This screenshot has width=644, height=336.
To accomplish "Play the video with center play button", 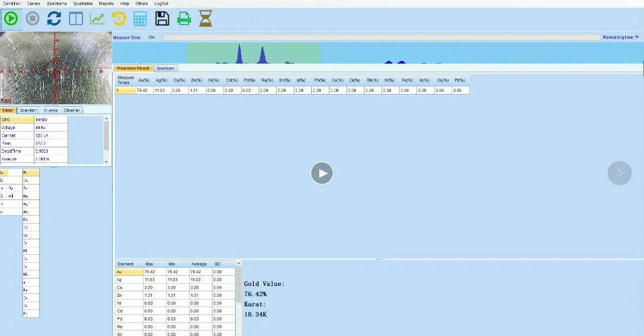I will 322,173.
